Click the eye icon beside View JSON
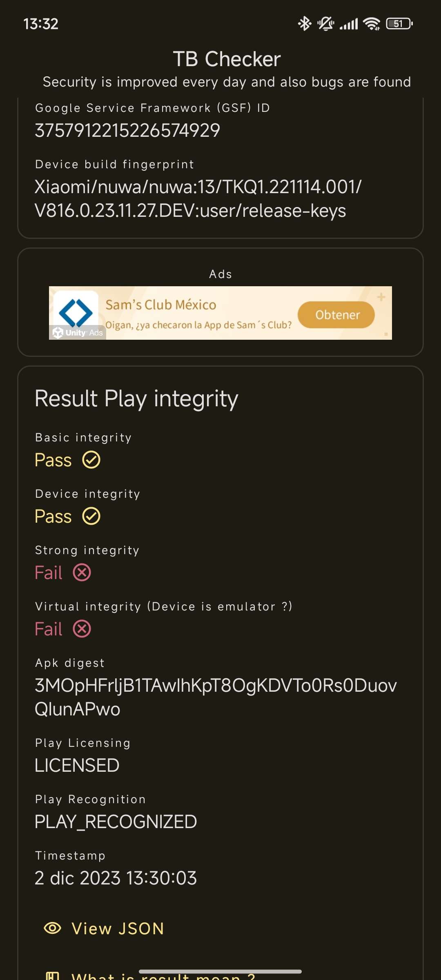 pyautogui.click(x=52, y=928)
